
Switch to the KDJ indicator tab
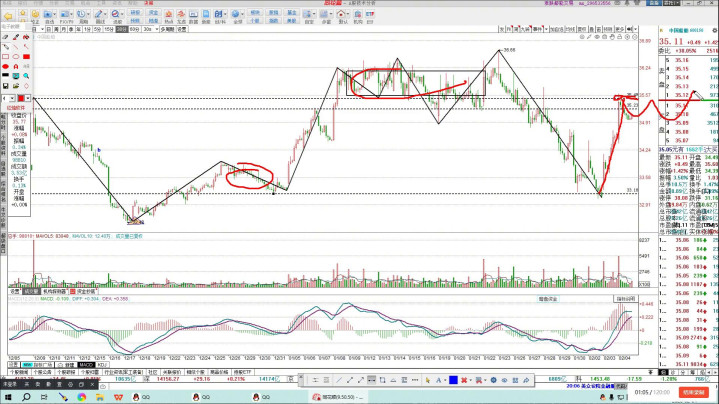103,365
